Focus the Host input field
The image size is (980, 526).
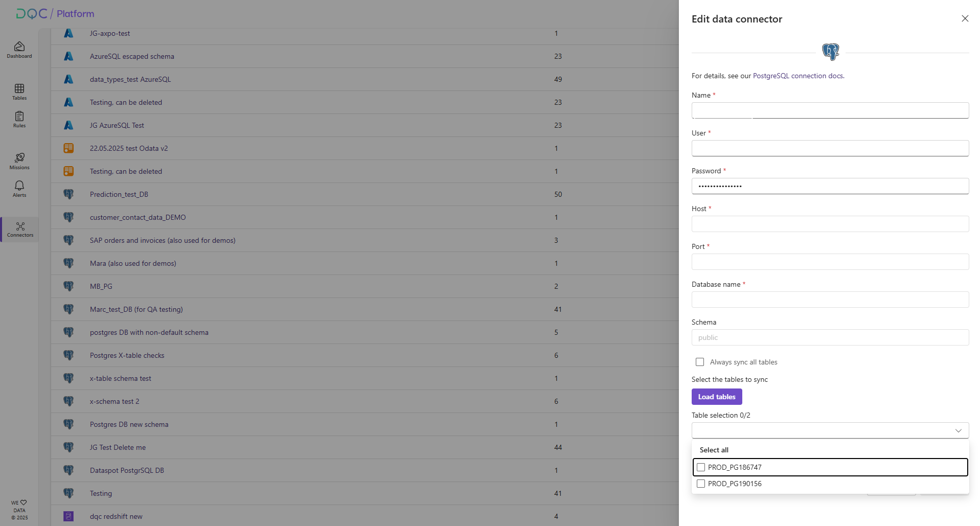point(830,224)
